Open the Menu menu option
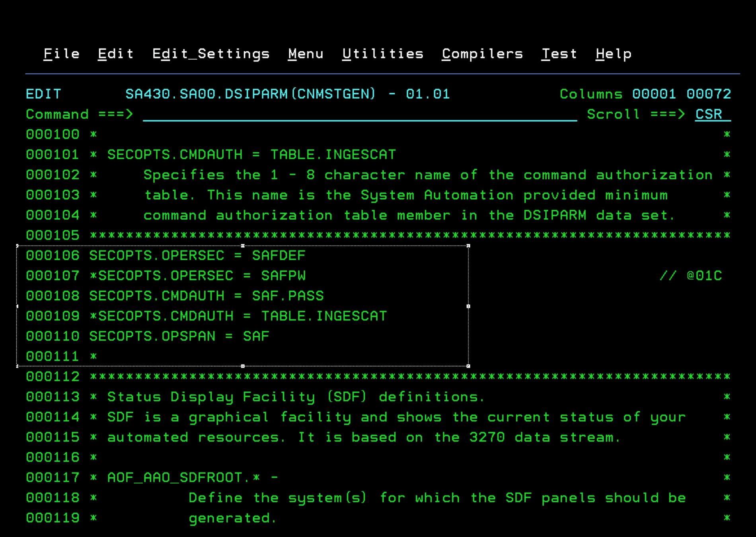The width and height of the screenshot is (756, 537). click(306, 54)
